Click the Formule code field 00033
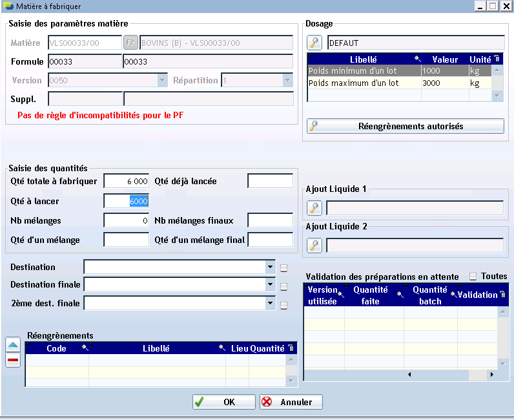The width and height of the screenshot is (514, 420). click(85, 61)
